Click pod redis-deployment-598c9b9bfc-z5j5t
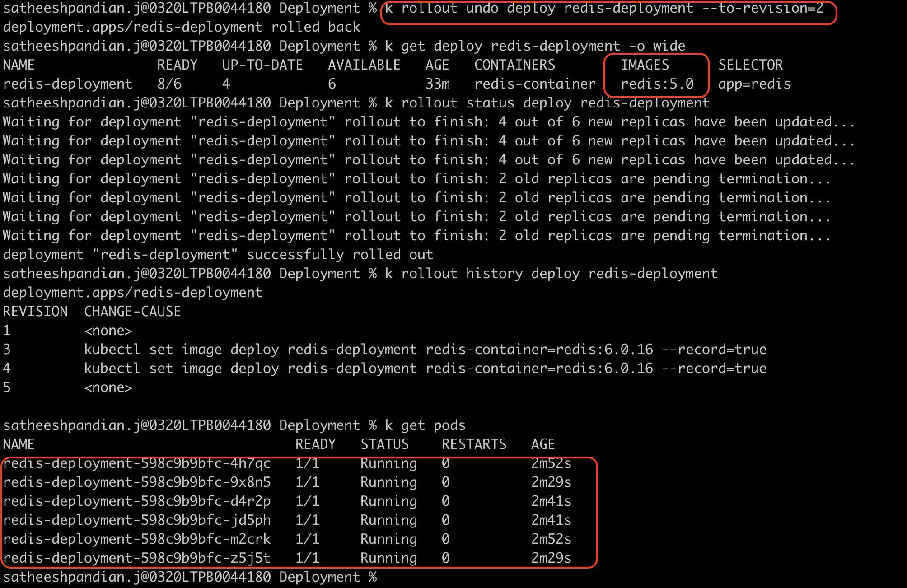The image size is (907, 588). pyautogui.click(x=136, y=558)
